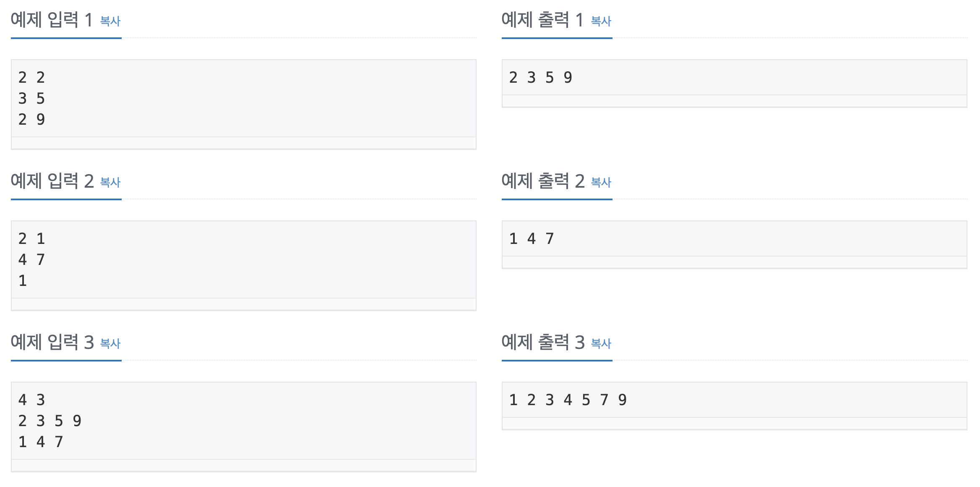Copy example output 3 via 복사 link
The height and width of the screenshot is (487, 980).
pyautogui.click(x=601, y=343)
